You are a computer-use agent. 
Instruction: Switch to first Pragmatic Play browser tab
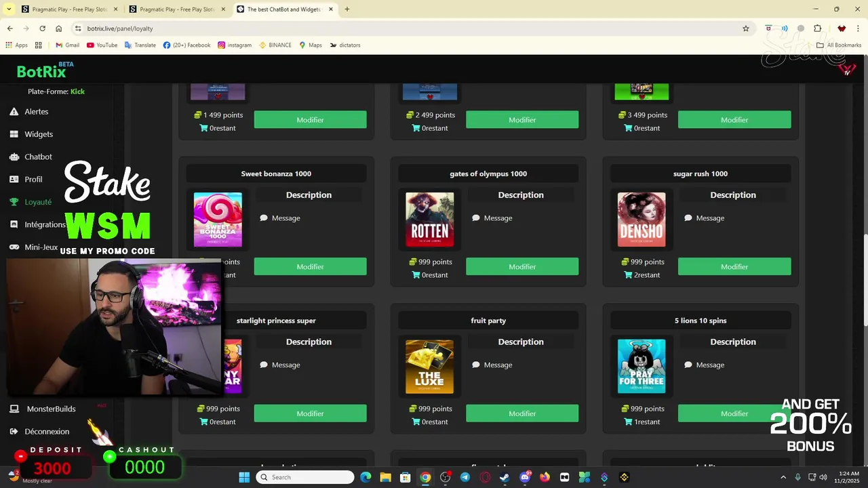(68, 9)
